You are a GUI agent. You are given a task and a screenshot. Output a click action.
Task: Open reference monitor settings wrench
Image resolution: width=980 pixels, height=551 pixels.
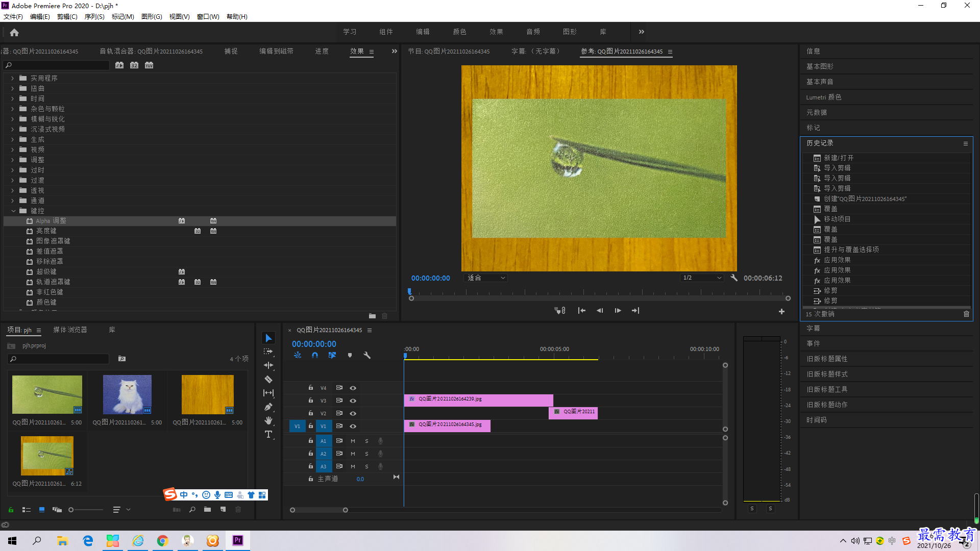pyautogui.click(x=734, y=278)
